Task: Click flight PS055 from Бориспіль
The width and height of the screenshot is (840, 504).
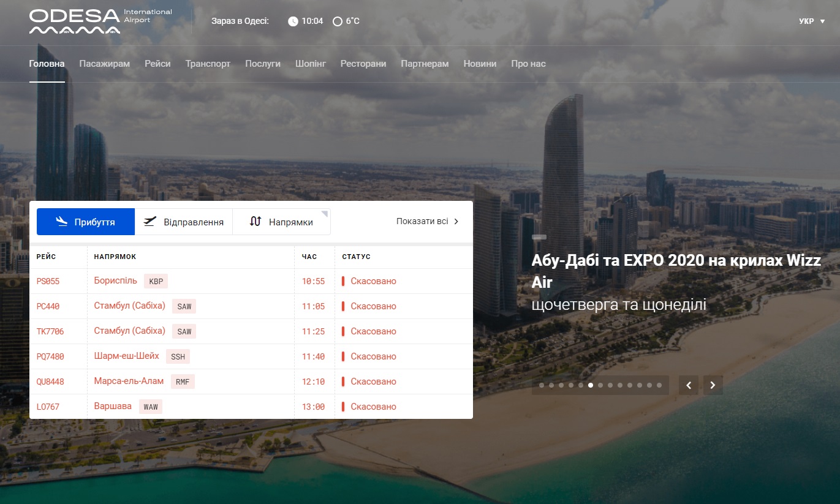Action: click(x=48, y=281)
